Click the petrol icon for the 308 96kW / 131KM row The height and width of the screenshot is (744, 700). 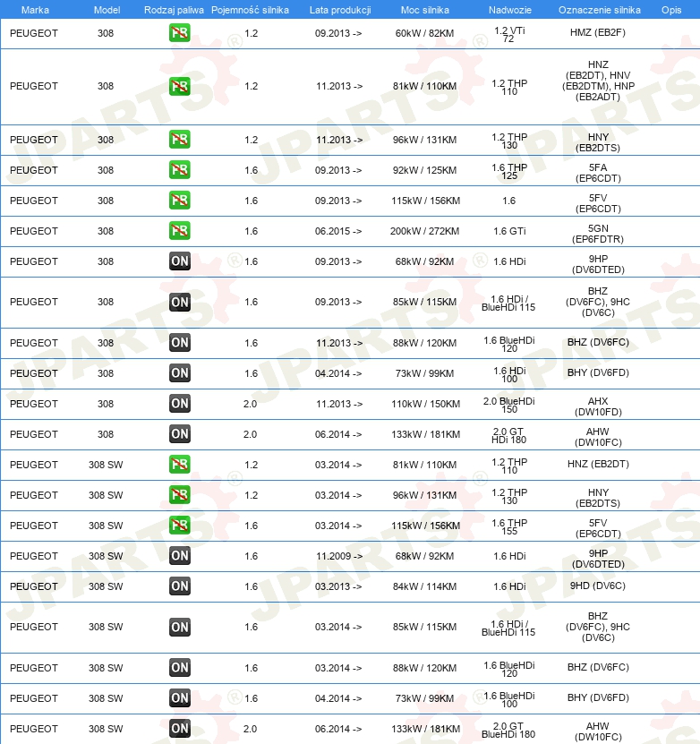[x=180, y=140]
